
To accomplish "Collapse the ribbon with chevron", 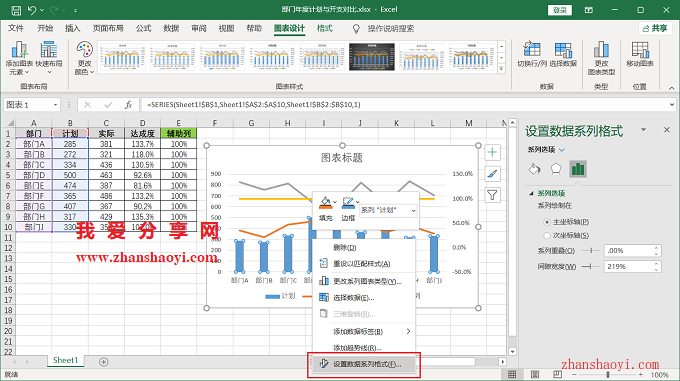I will point(671,88).
